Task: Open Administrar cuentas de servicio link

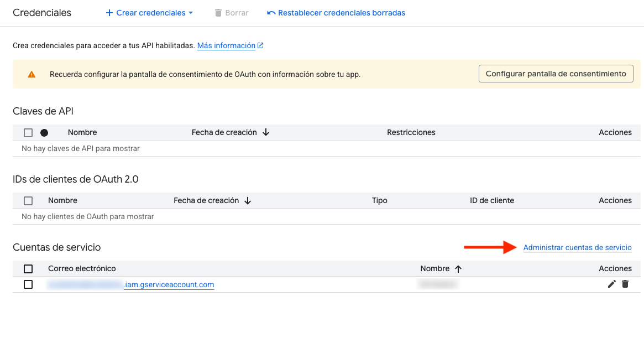Action: [577, 248]
